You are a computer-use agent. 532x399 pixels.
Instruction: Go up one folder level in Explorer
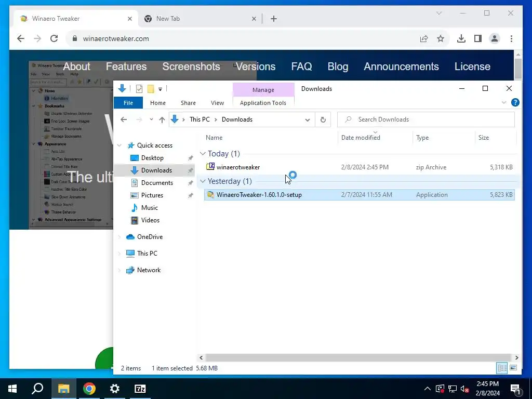[162, 119]
